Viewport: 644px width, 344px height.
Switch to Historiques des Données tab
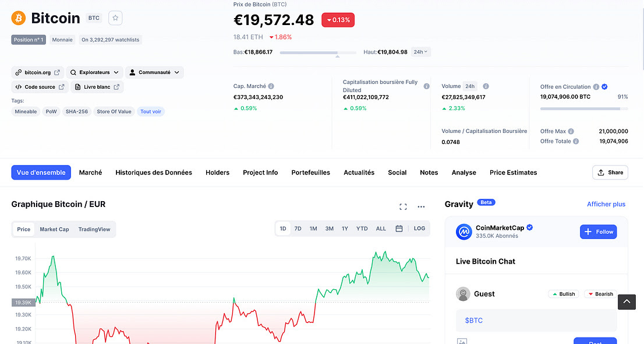(154, 173)
